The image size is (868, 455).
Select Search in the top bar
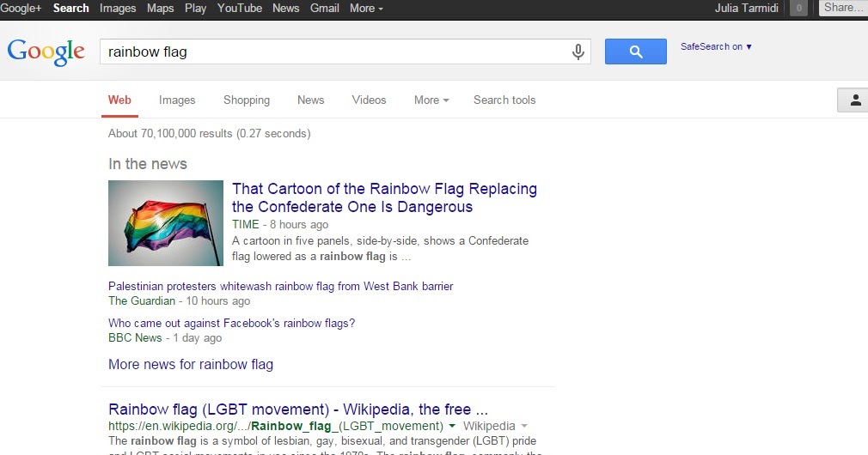tap(70, 9)
